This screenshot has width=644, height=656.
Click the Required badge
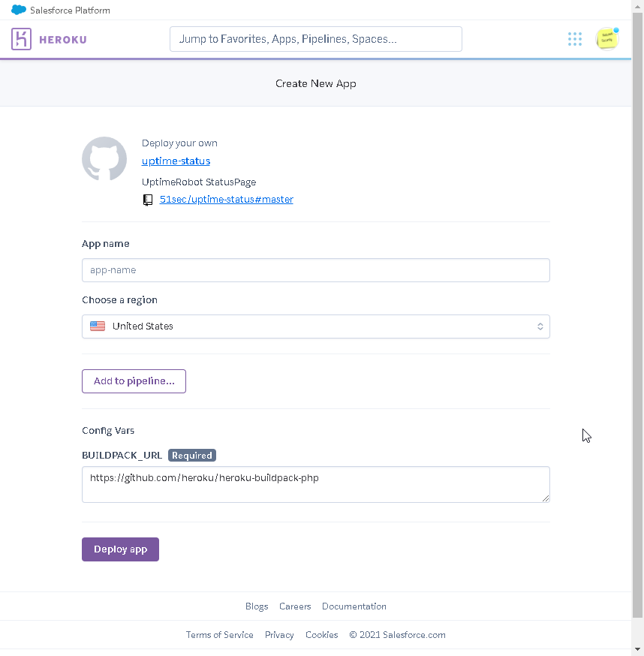[x=192, y=455]
